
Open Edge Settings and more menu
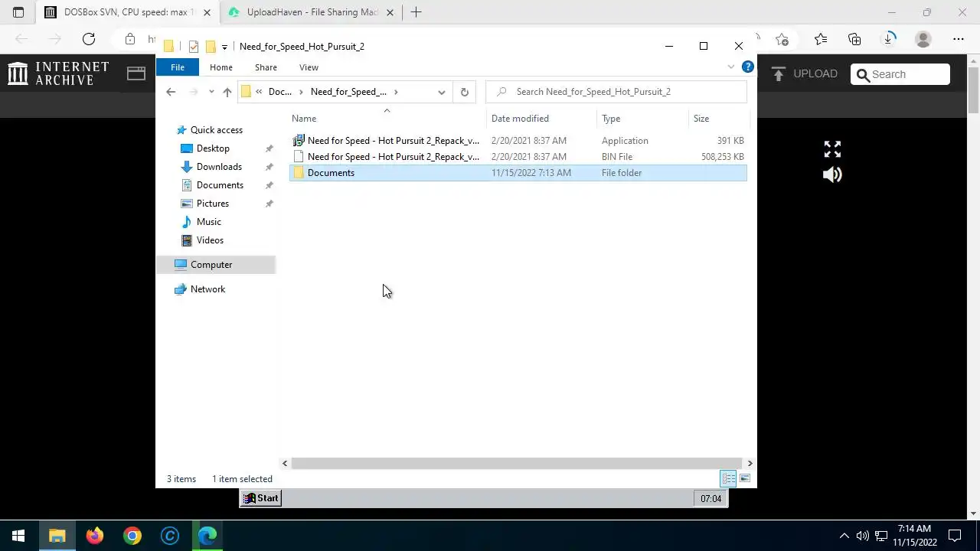(959, 39)
